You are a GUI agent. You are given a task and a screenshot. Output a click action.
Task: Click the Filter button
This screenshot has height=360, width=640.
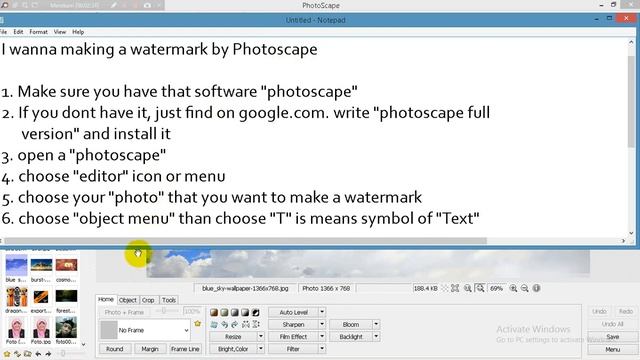point(293,349)
